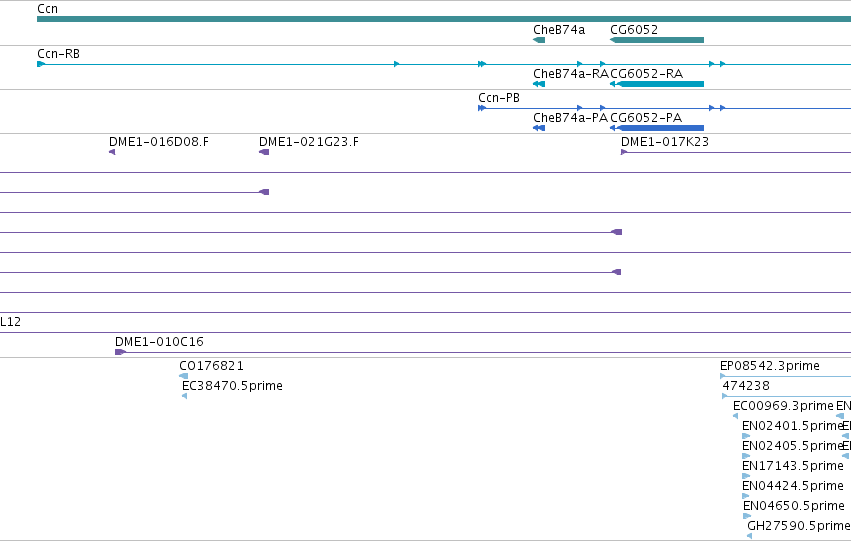The height and width of the screenshot is (541, 851).
Task: Select the CG6052-PA protein bar
Action: coord(657,128)
